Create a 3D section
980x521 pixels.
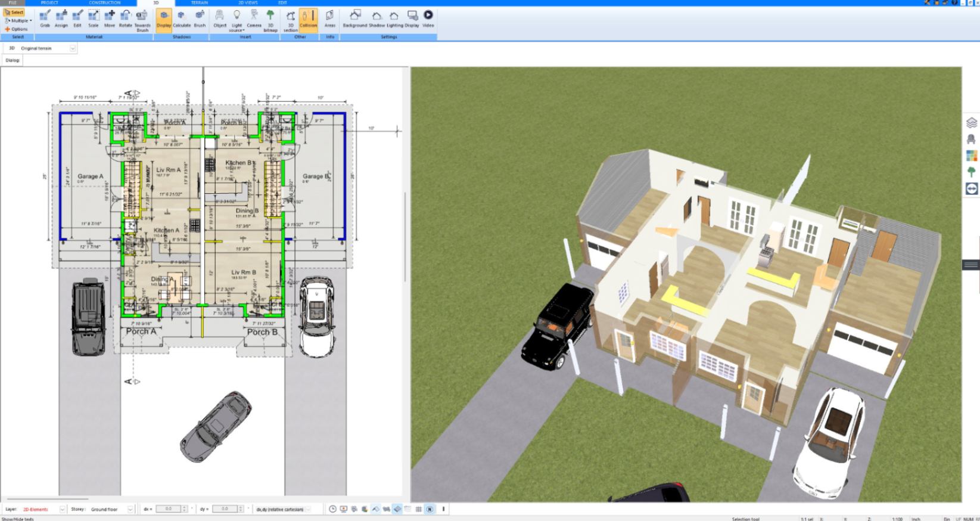[x=291, y=21]
